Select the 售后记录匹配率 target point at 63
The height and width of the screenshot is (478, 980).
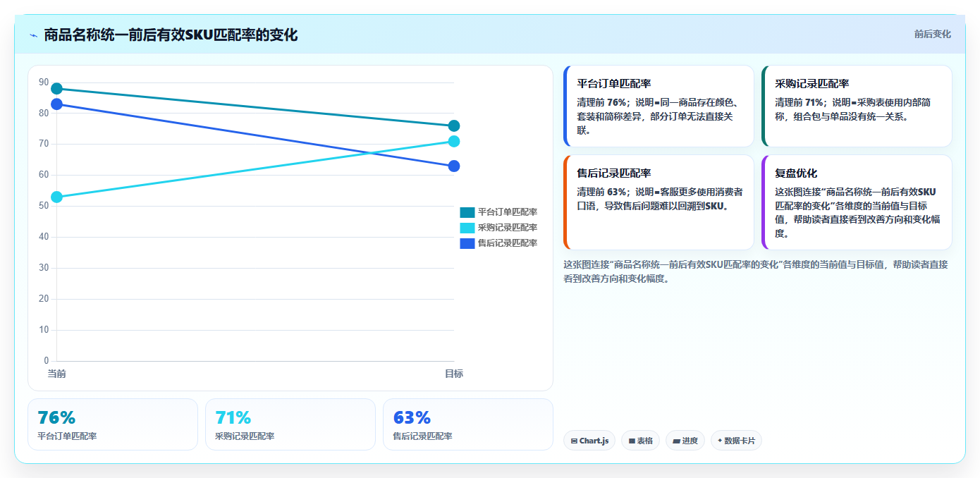coord(454,166)
